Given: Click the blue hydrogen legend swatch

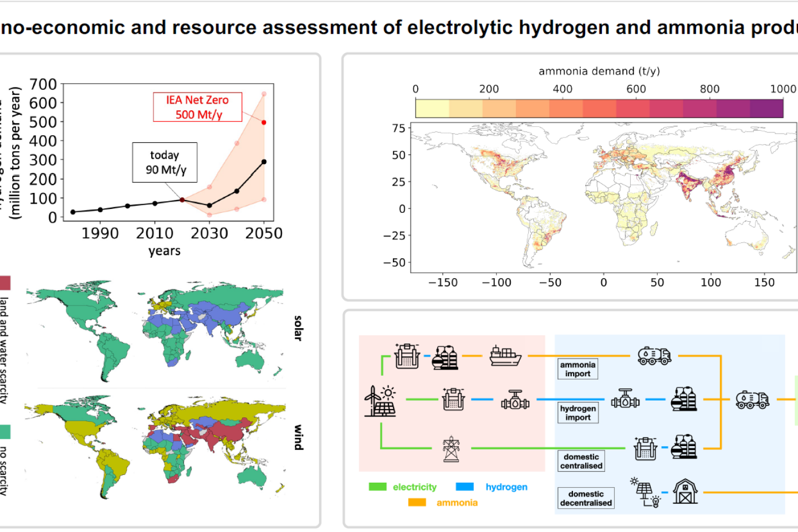Looking at the screenshot, I should pyautogui.click(x=465, y=487).
